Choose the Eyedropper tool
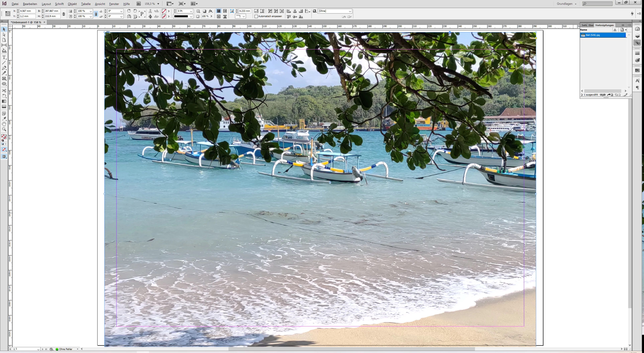Image resolution: width=644 pixels, height=353 pixels. tap(4, 119)
